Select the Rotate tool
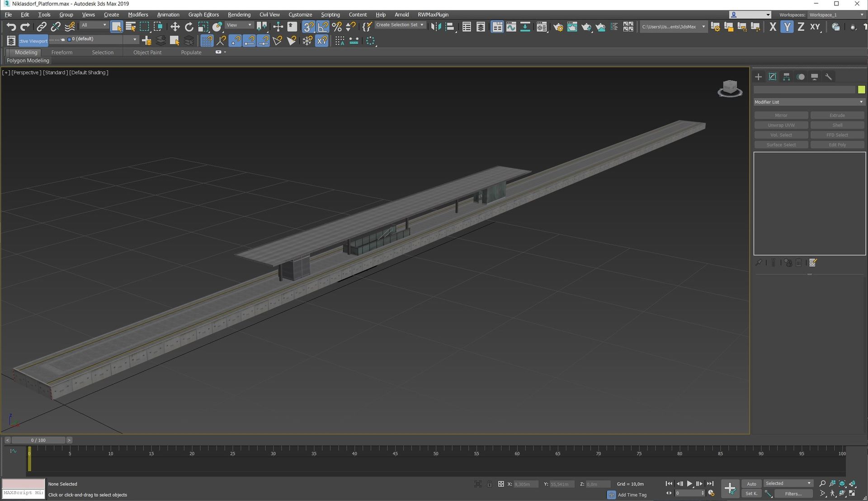868x501 pixels. tap(189, 27)
